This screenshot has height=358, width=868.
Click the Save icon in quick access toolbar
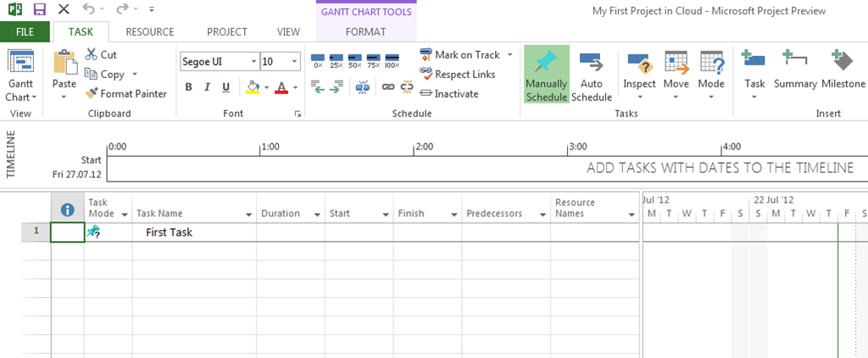click(x=39, y=9)
